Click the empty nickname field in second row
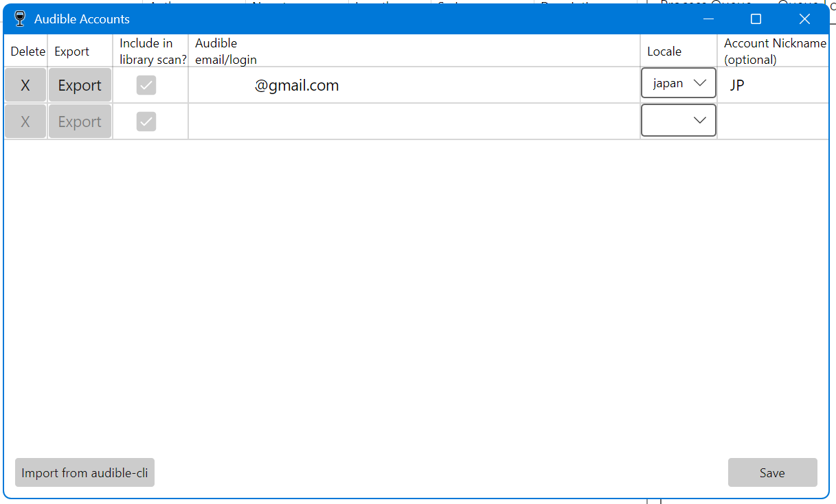 point(773,122)
